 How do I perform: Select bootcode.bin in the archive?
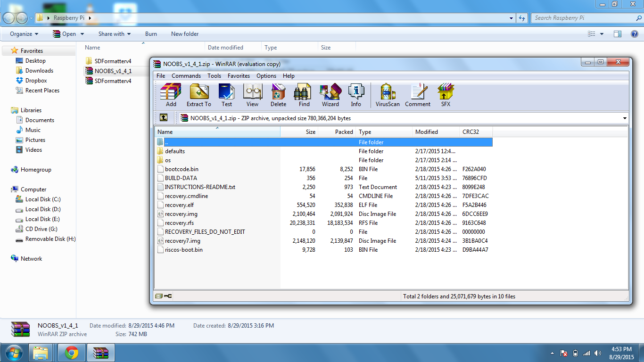pyautogui.click(x=182, y=169)
